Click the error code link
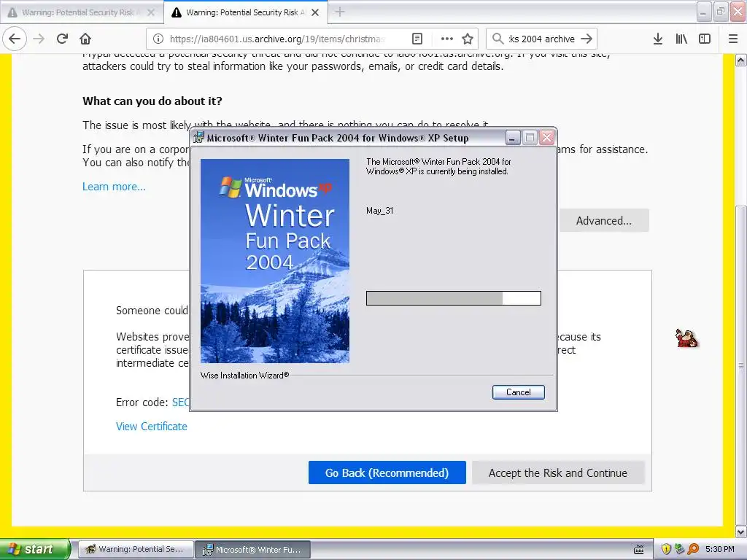 pos(181,402)
